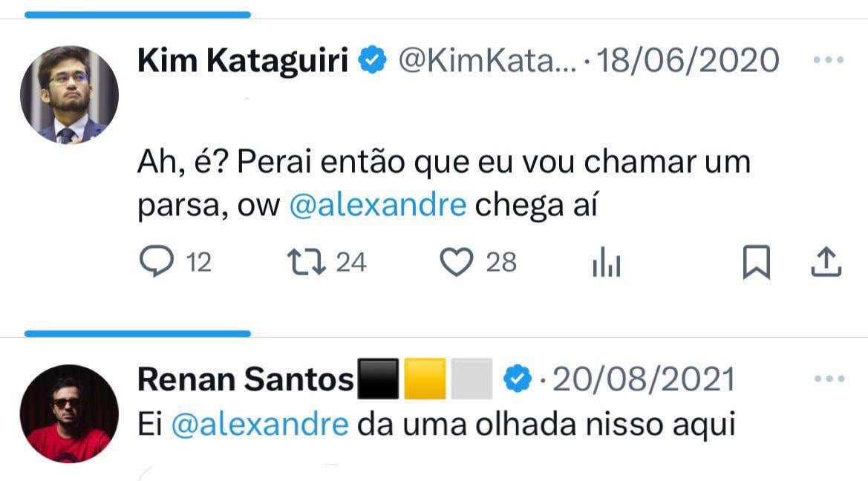This screenshot has width=868, height=481.
Task: Like Kim Kataguiri's tweet
Action: 457,263
